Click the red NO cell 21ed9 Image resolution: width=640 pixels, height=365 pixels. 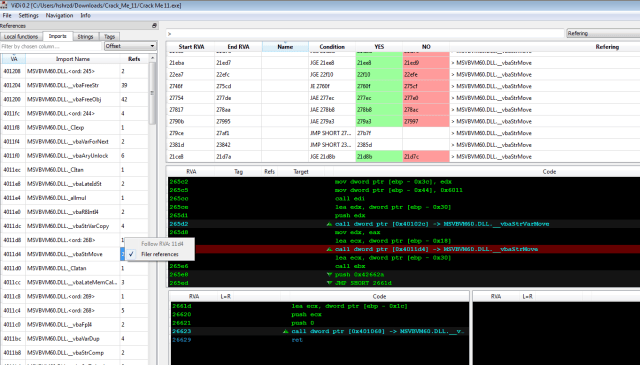(x=426, y=62)
